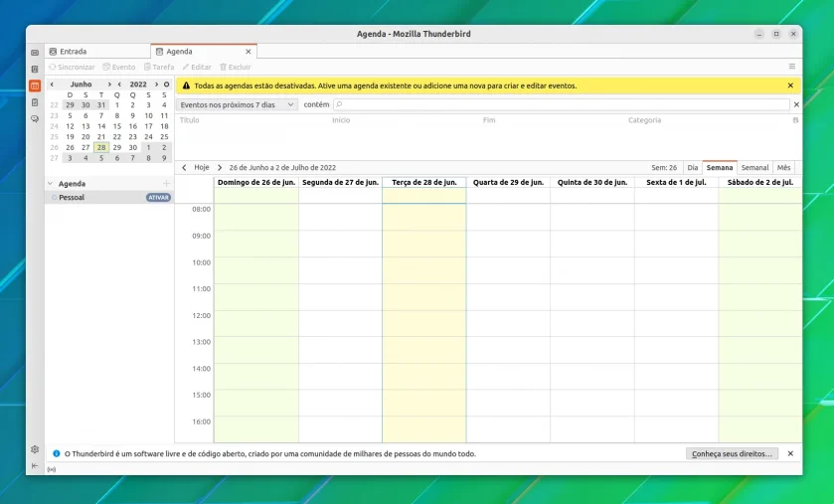Select day 31 in mini calendar
The image size is (835, 504).
[x=101, y=105]
